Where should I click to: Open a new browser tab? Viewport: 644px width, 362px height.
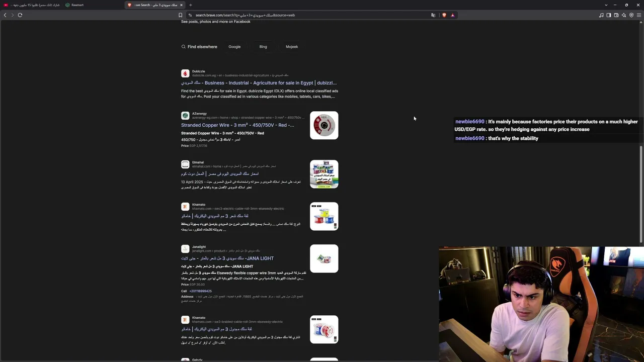(x=191, y=5)
